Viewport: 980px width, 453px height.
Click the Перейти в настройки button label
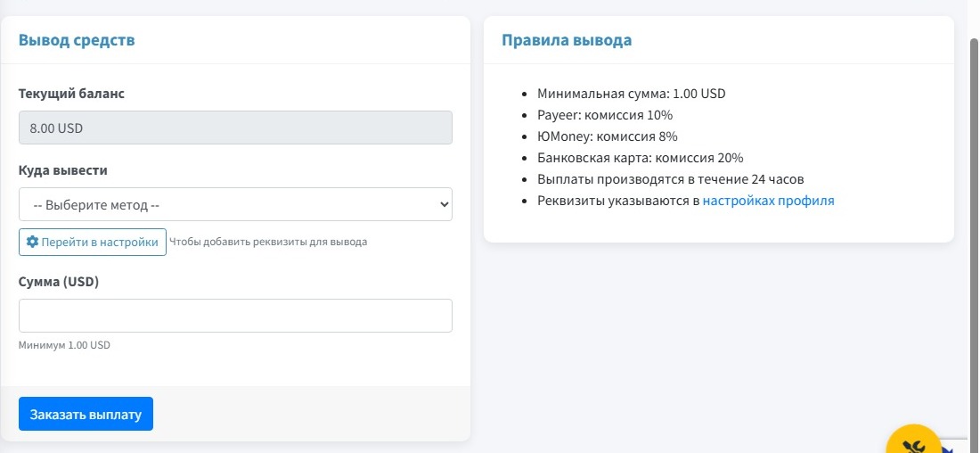[x=100, y=242]
